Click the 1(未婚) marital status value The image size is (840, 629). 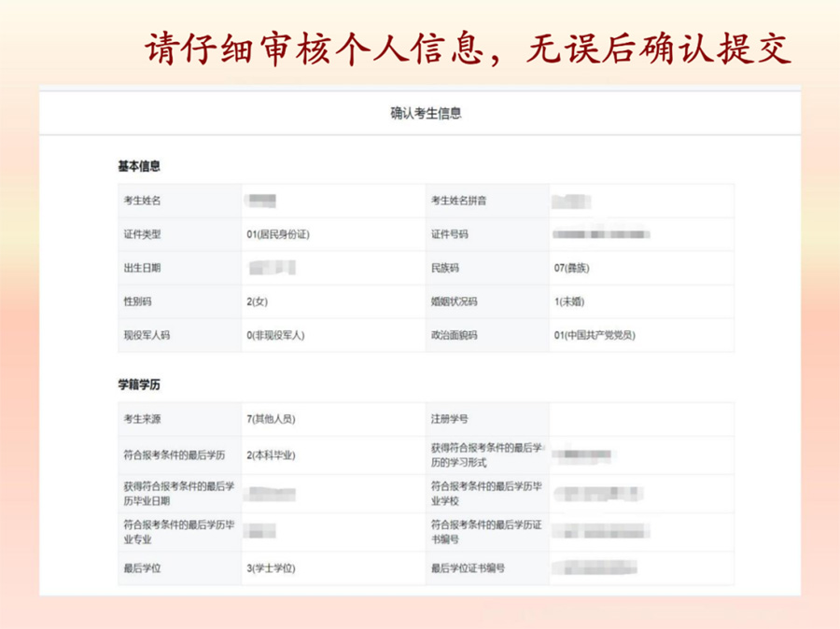pos(569,301)
